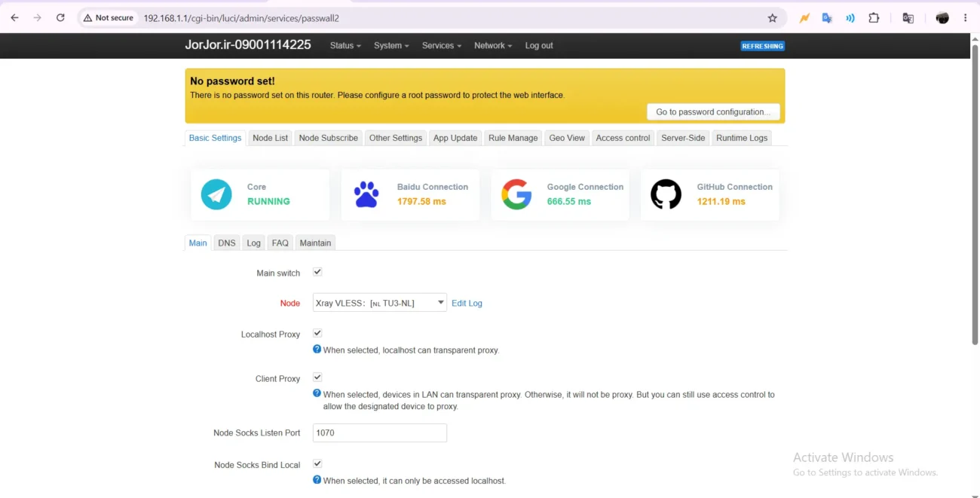Open the App Update tab
The image size is (980, 498).
point(455,138)
